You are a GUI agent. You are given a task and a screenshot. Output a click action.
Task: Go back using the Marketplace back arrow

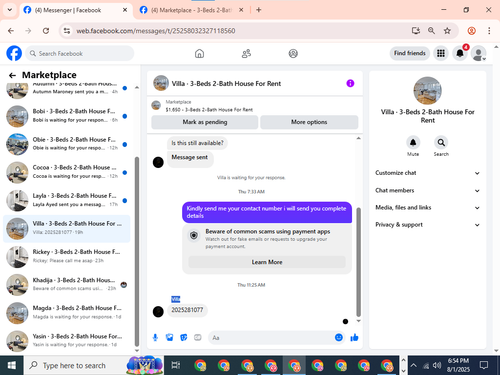coord(12,75)
